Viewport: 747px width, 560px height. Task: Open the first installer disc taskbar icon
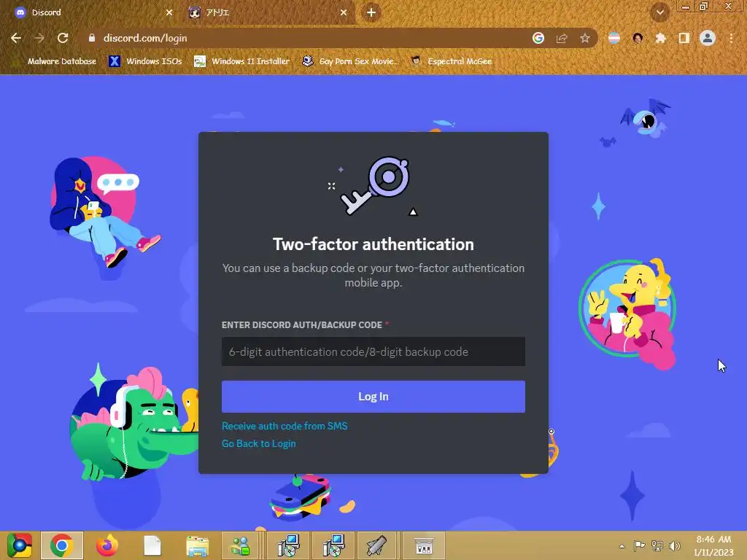[288, 545]
